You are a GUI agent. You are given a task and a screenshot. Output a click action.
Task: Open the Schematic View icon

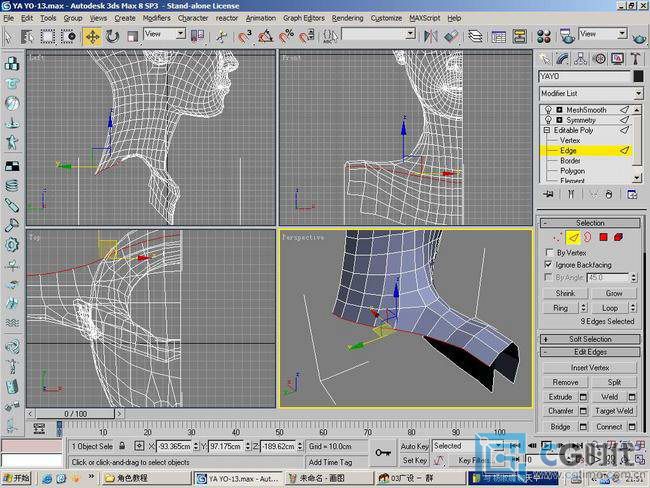pos(519,37)
